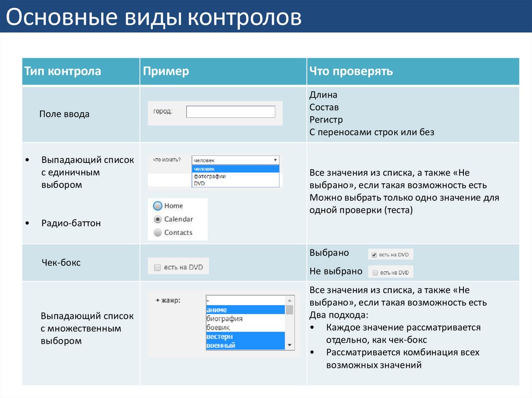532x398 pixels.
Task: Select боевик in the genre list
Action: (246, 327)
